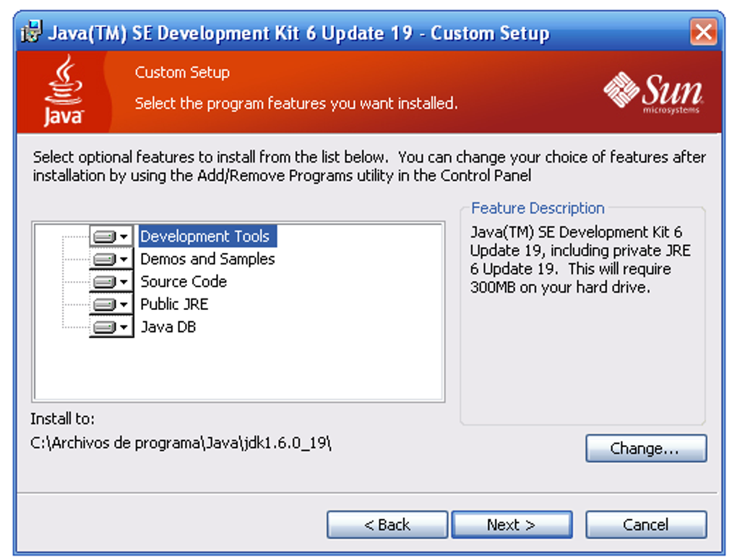
Task: Open the Public JRE feature dropdown
Action: (124, 303)
